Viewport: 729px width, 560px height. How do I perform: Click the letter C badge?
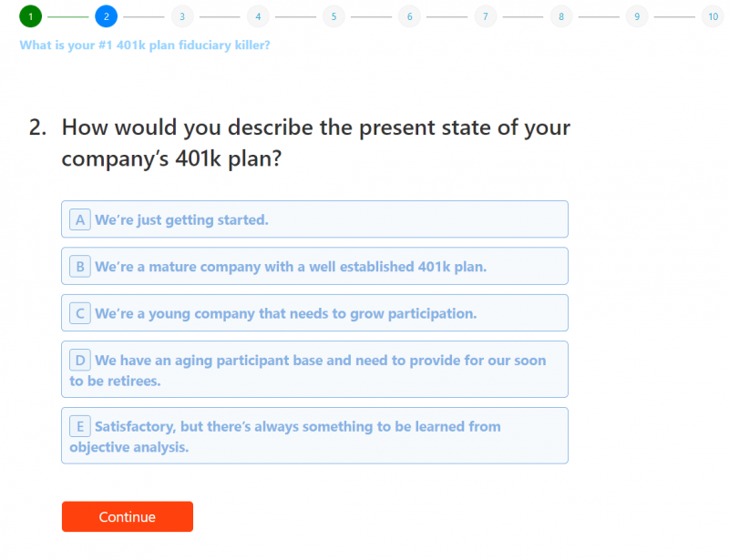tap(80, 313)
